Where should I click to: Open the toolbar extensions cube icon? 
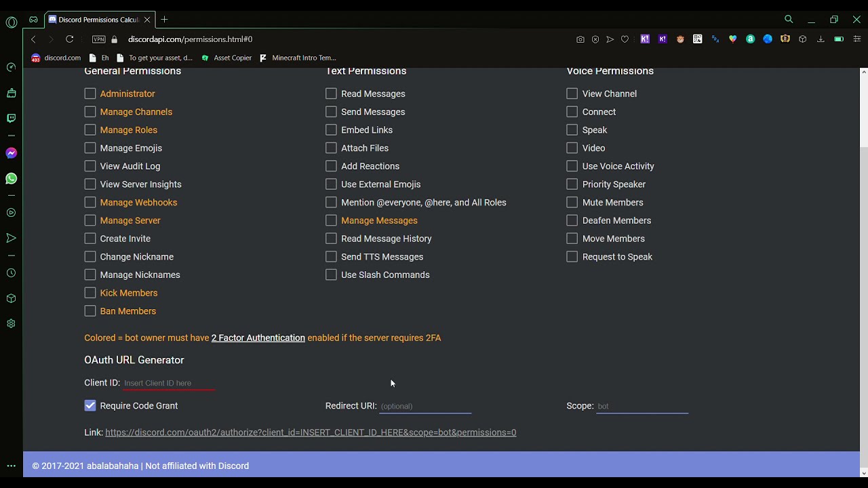coord(803,39)
